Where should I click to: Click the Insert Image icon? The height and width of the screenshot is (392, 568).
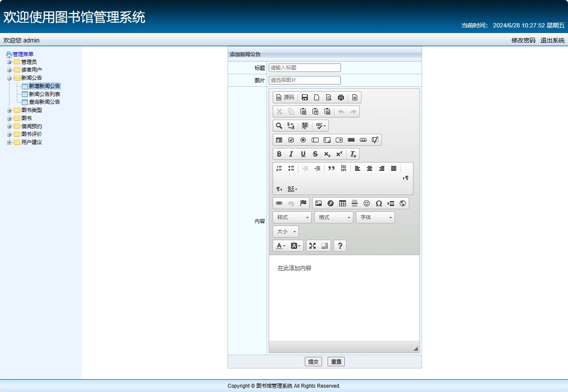[x=318, y=203]
